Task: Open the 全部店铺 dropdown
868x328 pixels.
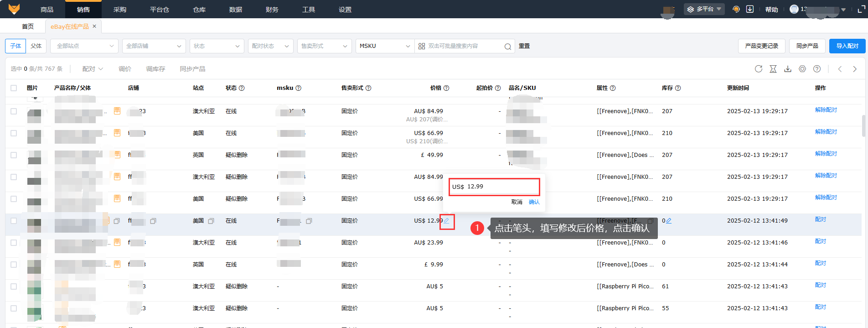Action: pos(154,46)
